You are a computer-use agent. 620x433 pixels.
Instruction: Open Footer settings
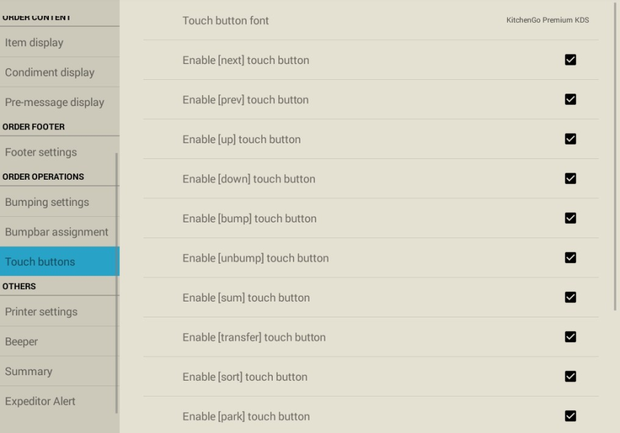59,152
